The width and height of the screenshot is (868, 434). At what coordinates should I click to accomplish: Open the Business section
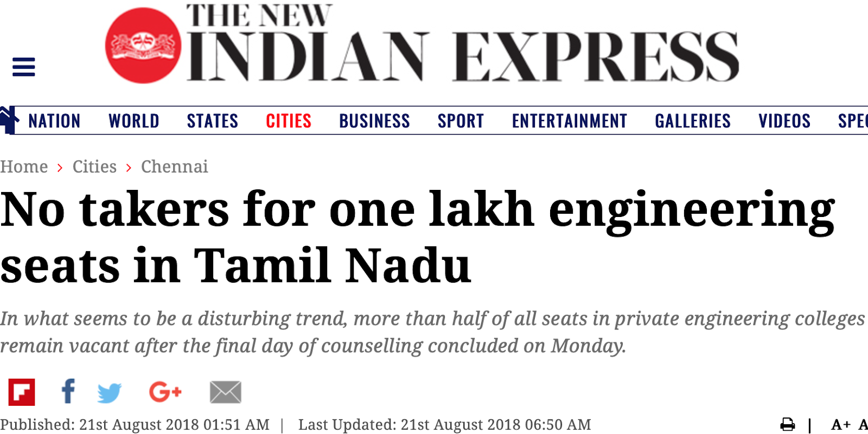tap(374, 121)
